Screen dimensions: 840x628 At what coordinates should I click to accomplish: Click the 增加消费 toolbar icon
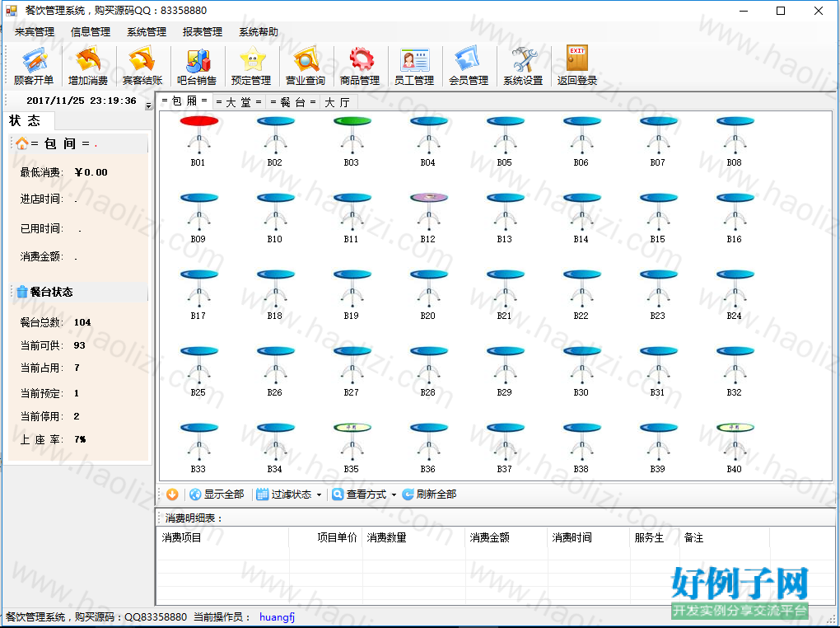click(x=88, y=66)
